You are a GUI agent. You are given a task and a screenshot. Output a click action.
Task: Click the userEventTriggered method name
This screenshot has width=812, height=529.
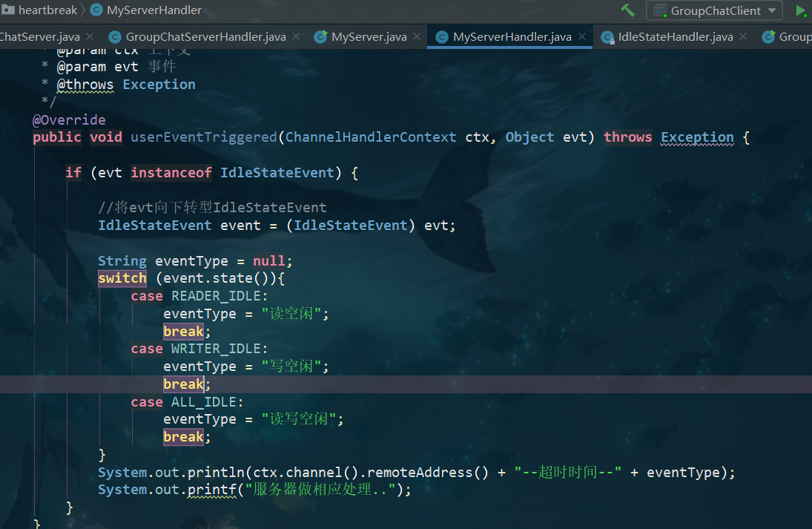[x=203, y=137]
